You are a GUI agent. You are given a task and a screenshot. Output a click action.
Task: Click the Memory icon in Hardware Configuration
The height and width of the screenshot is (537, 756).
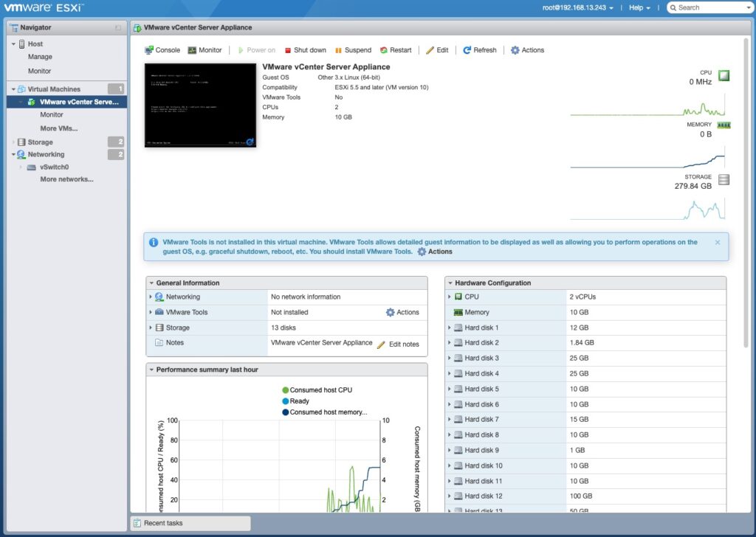pos(458,312)
